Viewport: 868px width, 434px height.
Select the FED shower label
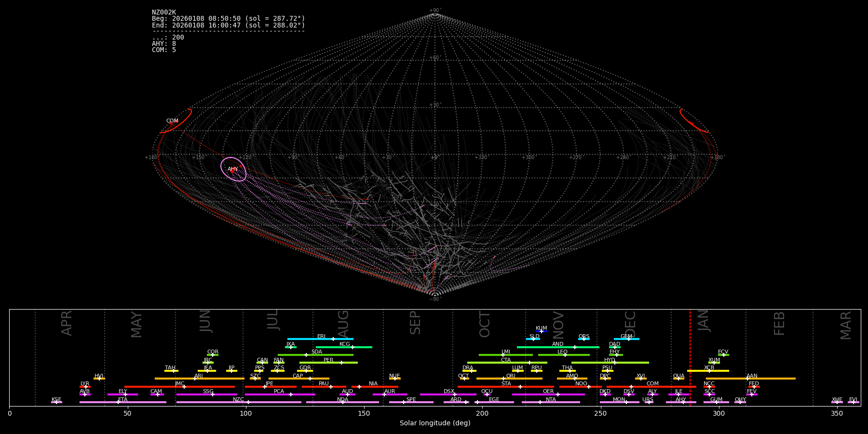(x=754, y=384)
